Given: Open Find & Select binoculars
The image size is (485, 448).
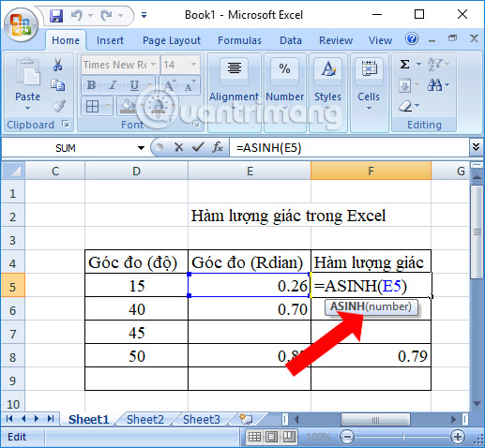Looking at the screenshot, I should point(434,85).
